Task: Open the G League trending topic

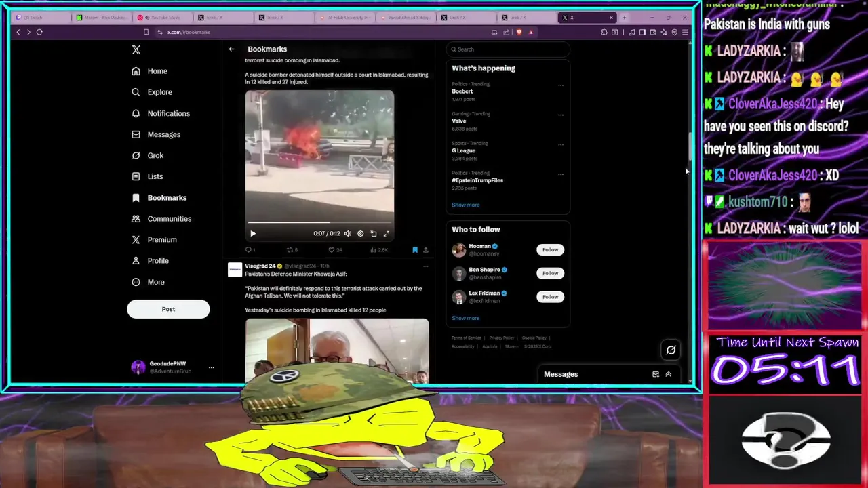Action: [x=464, y=150]
